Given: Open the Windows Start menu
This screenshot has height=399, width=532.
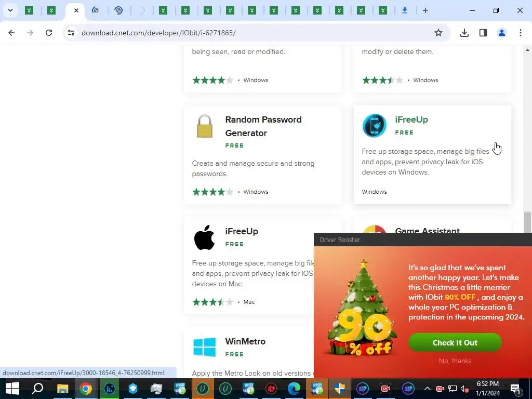Looking at the screenshot, I should click(x=12, y=389).
